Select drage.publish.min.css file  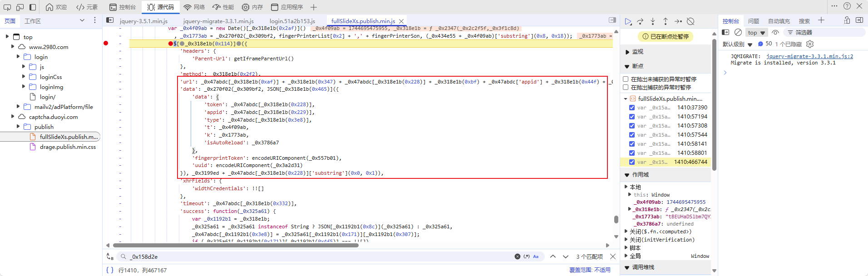[68, 147]
